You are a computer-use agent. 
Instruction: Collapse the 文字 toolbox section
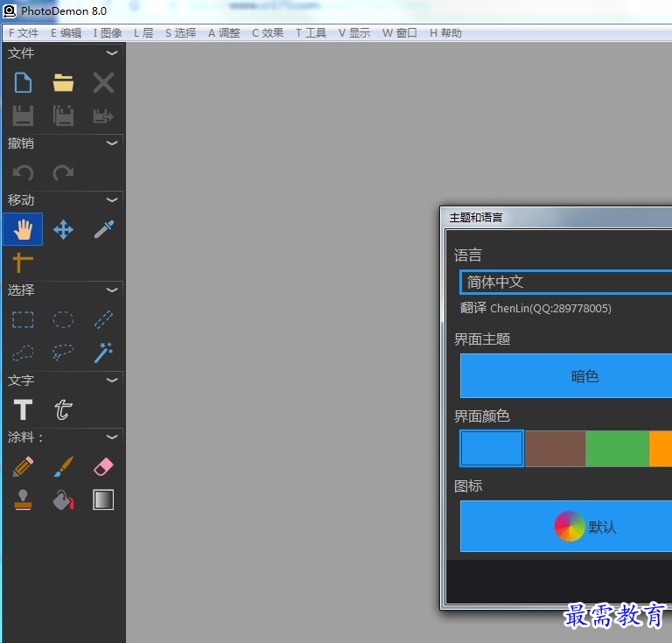coord(112,380)
